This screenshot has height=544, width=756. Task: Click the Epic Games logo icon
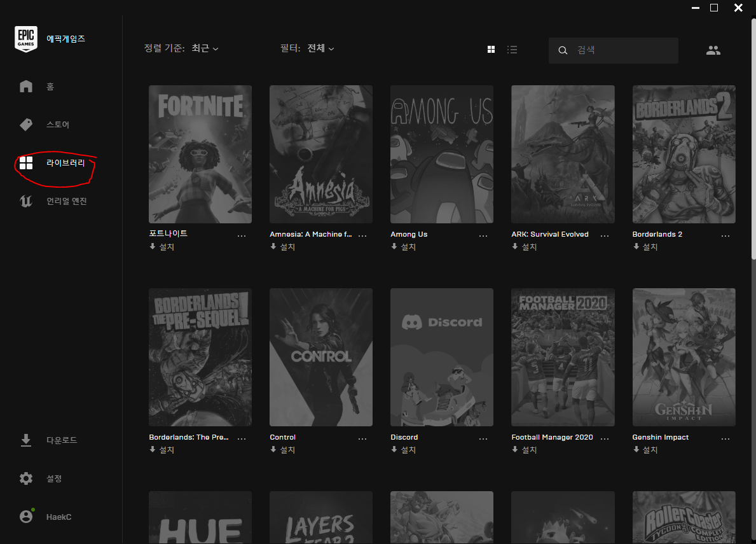coord(26,39)
